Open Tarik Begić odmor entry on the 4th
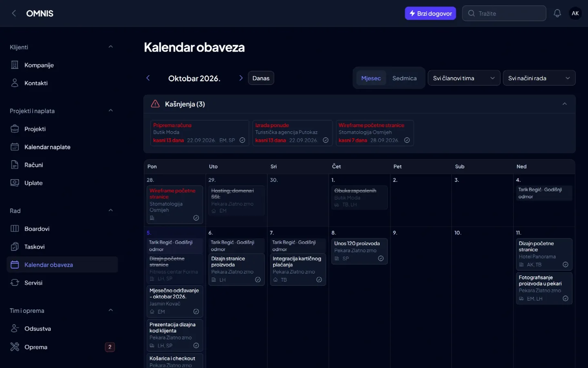 [544, 193]
